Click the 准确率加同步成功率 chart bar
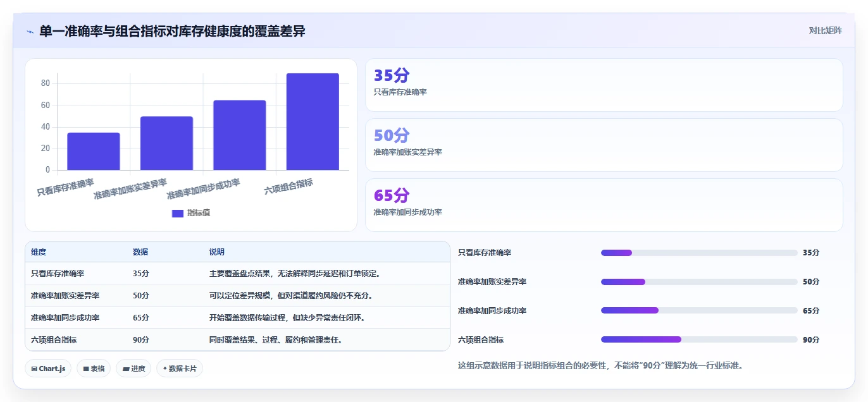The width and height of the screenshot is (868, 402). click(239, 135)
